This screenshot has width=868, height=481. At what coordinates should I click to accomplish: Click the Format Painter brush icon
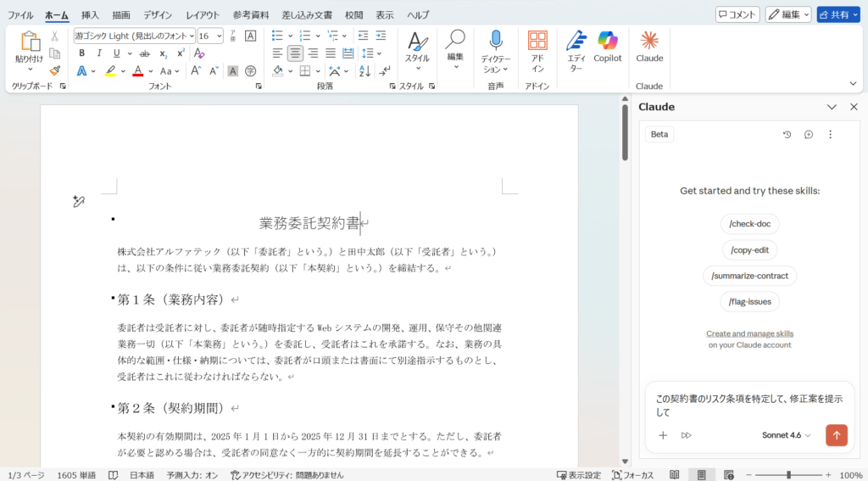(x=55, y=70)
